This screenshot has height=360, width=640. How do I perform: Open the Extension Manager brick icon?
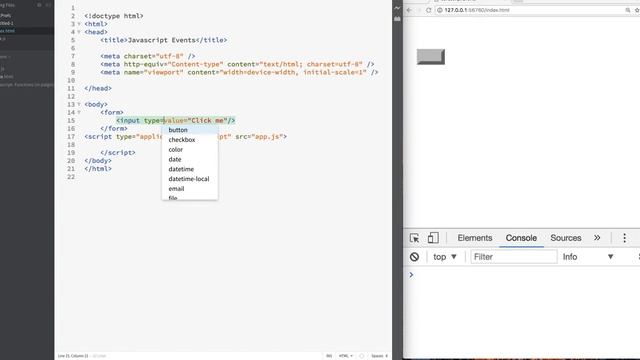pyautogui.click(x=397, y=19)
